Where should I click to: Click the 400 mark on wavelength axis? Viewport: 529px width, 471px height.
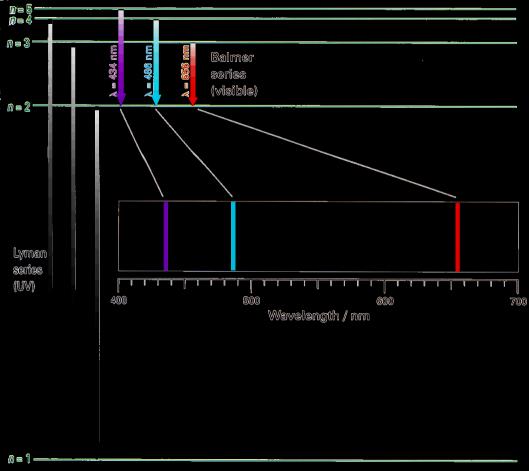(119, 300)
